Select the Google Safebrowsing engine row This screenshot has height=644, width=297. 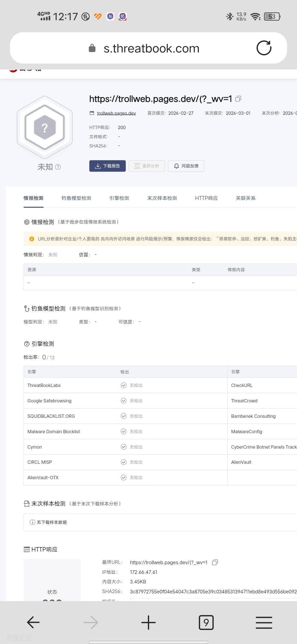tap(50, 401)
